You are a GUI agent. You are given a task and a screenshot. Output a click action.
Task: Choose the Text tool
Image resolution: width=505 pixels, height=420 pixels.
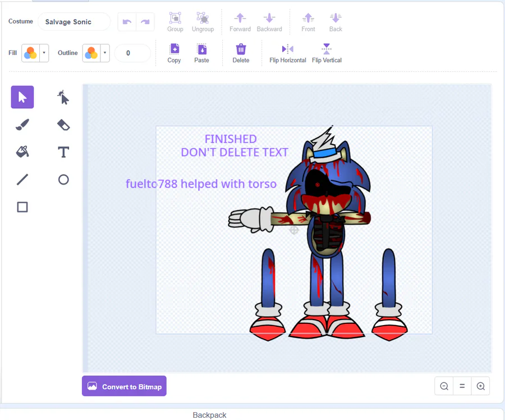point(63,152)
